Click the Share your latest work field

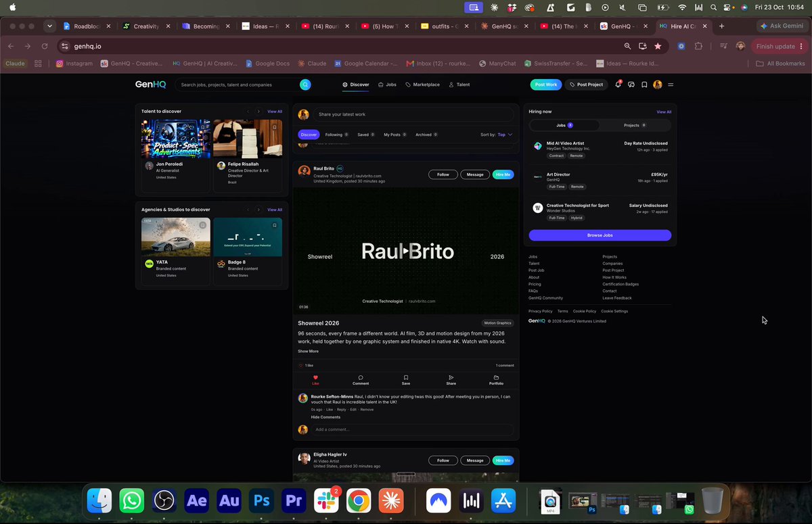click(413, 114)
